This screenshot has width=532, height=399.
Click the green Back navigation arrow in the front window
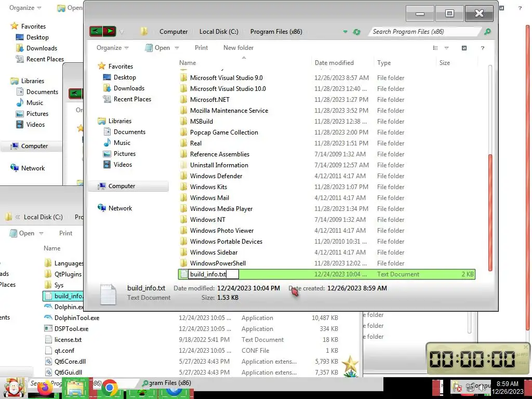pos(96,31)
